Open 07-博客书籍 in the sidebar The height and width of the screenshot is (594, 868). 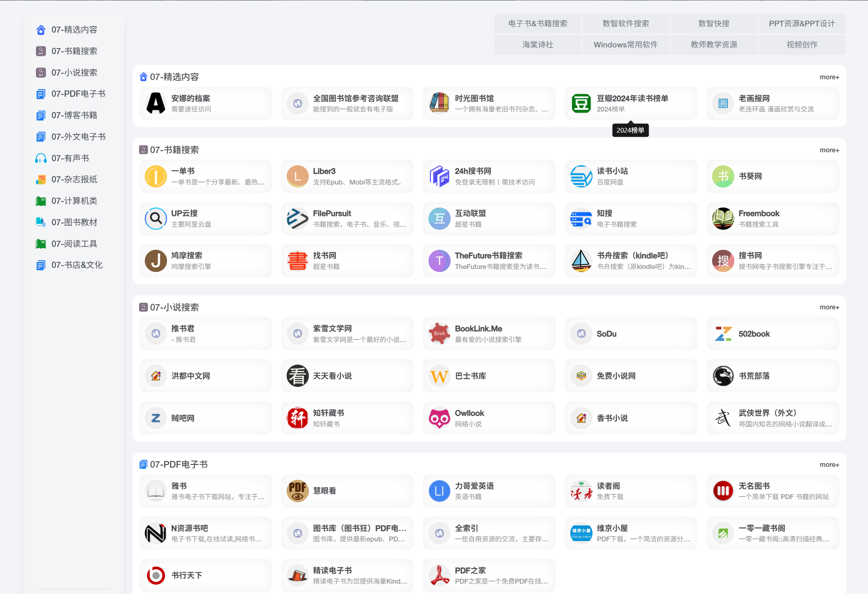(x=74, y=115)
